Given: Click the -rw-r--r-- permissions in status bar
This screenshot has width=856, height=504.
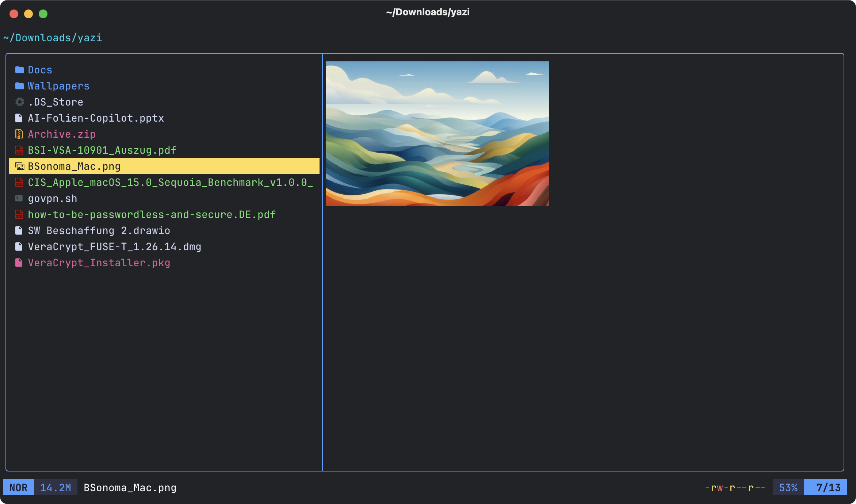Looking at the screenshot, I should [735, 488].
